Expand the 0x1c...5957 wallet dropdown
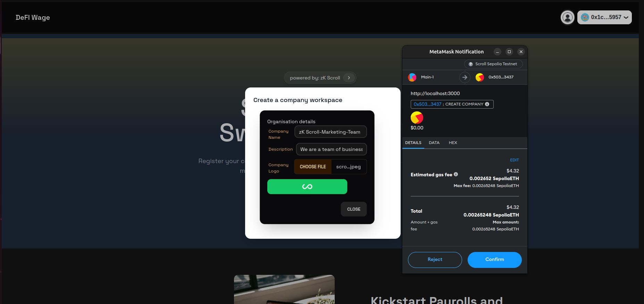This screenshot has width=644, height=304. coord(604,17)
